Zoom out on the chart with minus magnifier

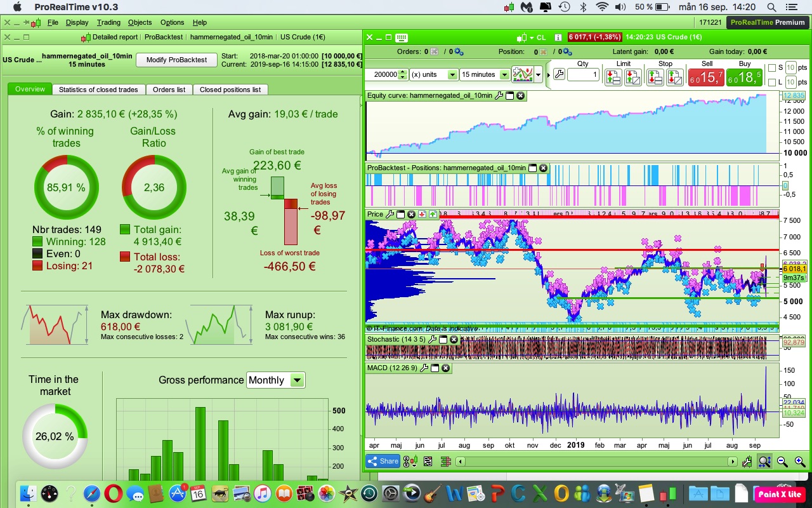(782, 462)
